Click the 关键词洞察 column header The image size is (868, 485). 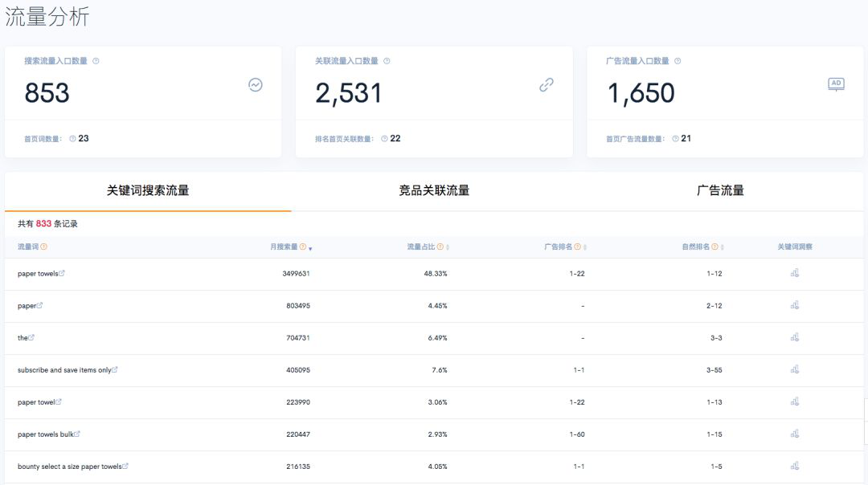point(794,246)
